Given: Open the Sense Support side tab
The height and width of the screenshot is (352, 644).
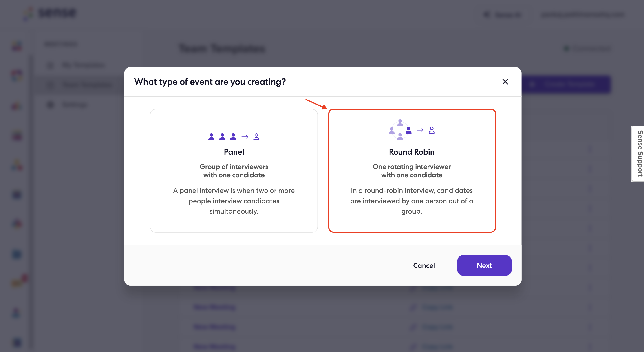Looking at the screenshot, I should tap(638, 154).
